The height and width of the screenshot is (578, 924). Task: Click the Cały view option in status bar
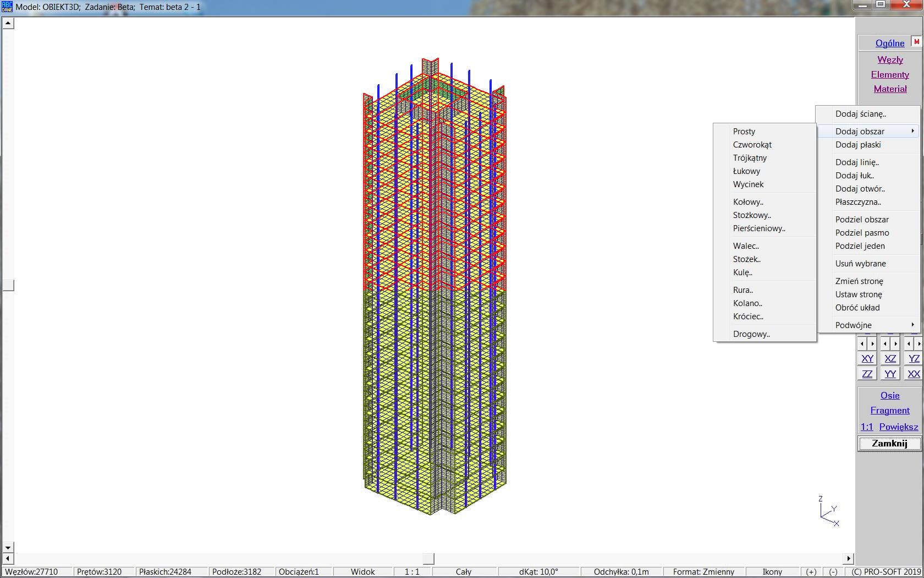click(x=464, y=571)
